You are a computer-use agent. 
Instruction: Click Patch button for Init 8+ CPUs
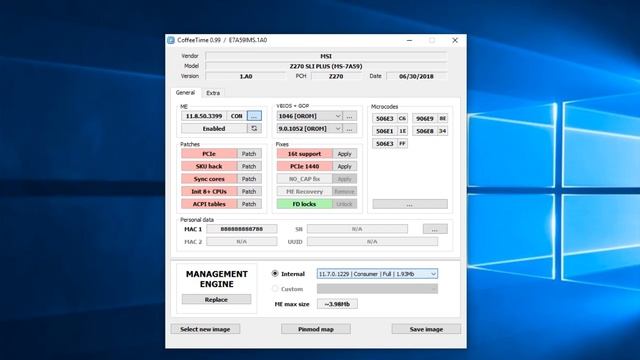[x=249, y=191]
